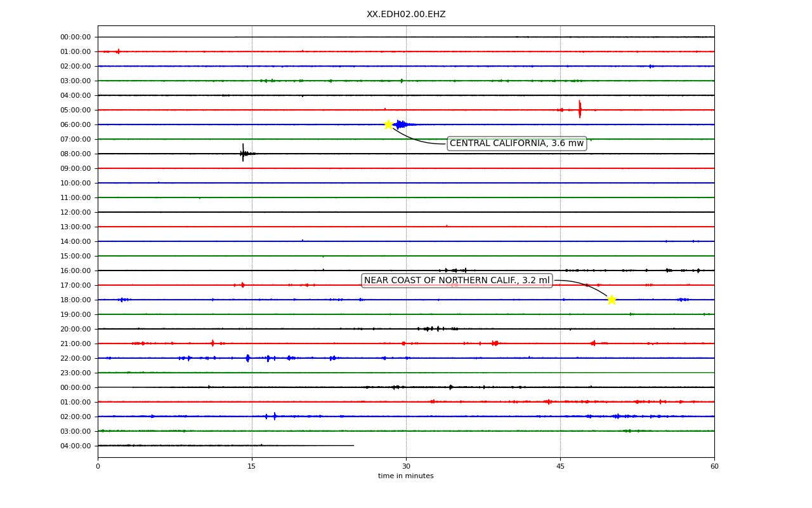Screen dimensions: 812x508
Task: Click the 12:00:00 row label
Action: click(75, 212)
